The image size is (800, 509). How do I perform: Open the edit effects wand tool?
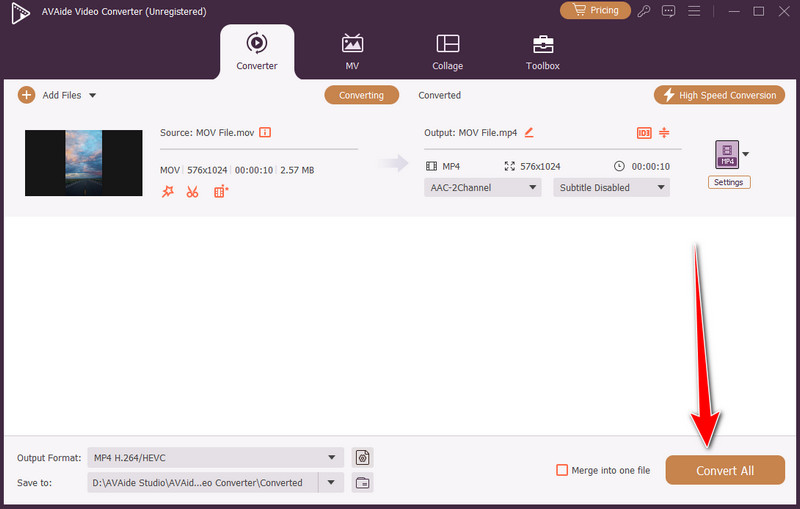point(168,191)
